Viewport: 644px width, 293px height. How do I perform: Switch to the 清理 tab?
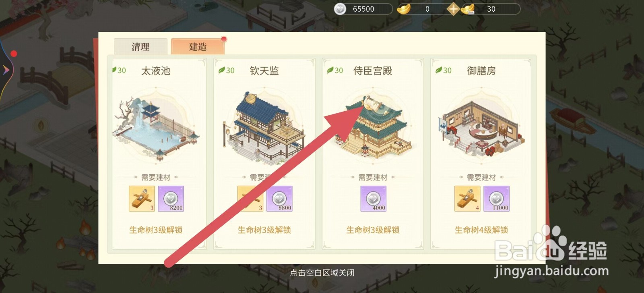tap(140, 46)
